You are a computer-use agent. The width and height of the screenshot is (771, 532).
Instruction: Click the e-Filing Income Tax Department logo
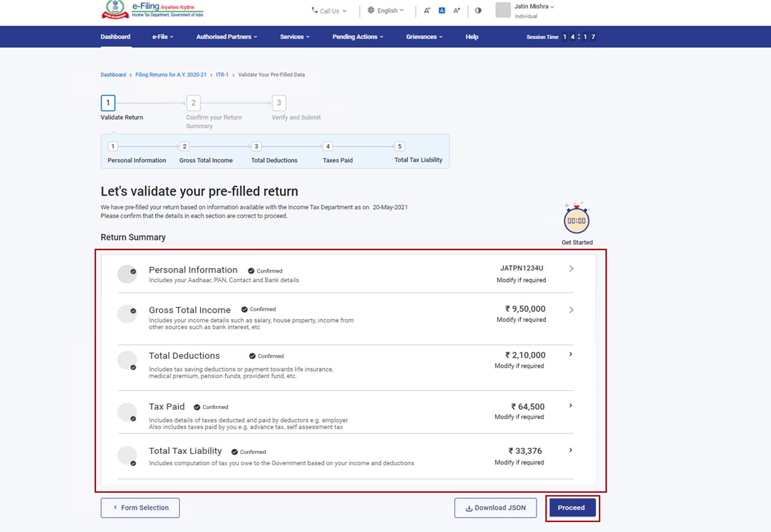151,10
